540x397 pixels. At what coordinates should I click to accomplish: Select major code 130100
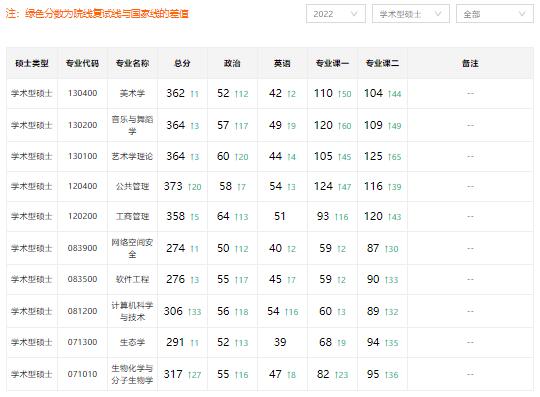tap(83, 156)
